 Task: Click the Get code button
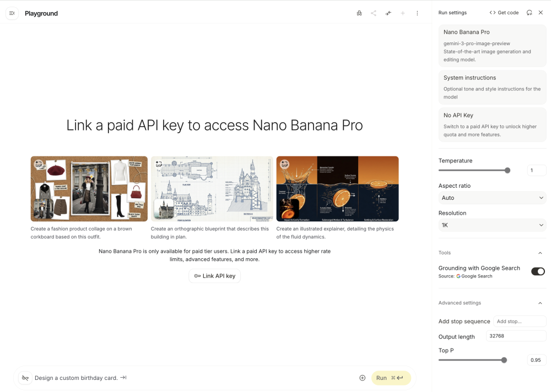pyautogui.click(x=504, y=13)
